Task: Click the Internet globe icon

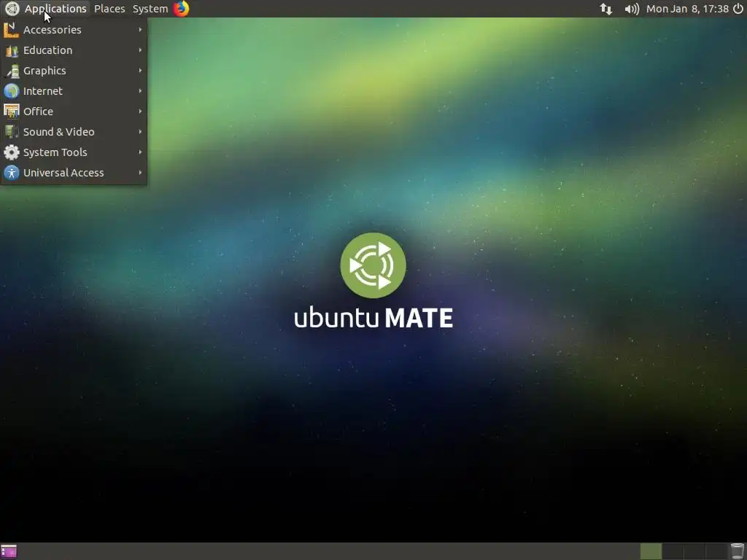Action: (x=12, y=91)
